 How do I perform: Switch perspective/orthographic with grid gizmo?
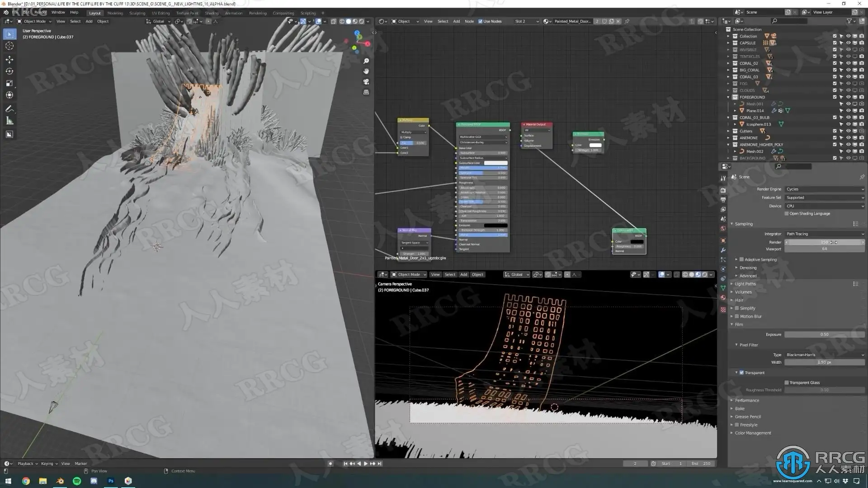tap(366, 92)
